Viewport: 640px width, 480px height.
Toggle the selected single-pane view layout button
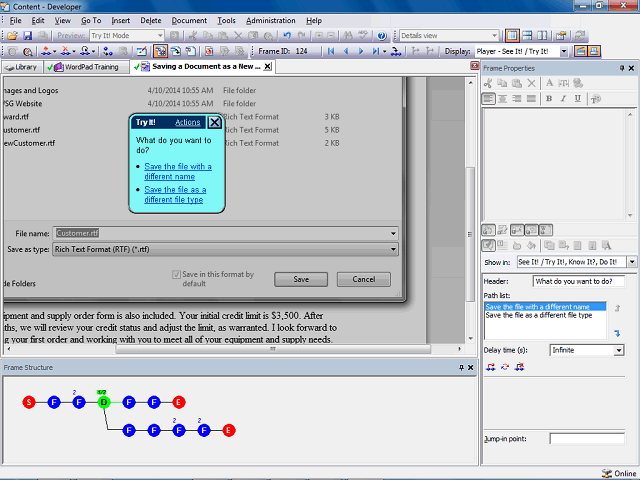click(x=512, y=36)
